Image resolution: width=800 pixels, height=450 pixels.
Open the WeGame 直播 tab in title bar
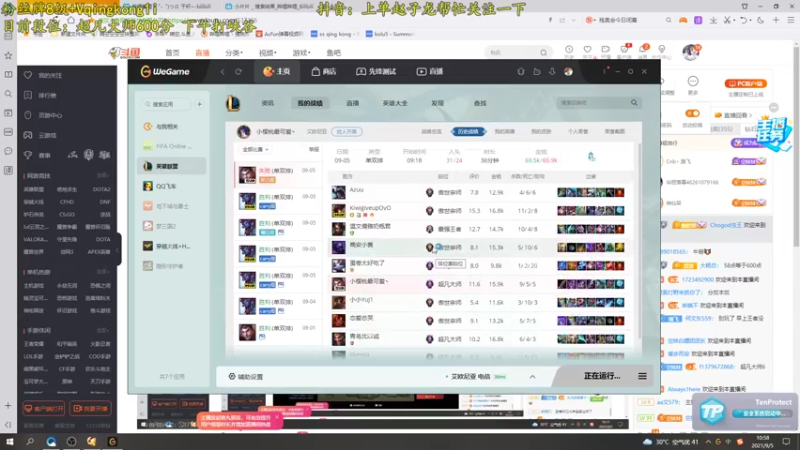tap(430, 71)
